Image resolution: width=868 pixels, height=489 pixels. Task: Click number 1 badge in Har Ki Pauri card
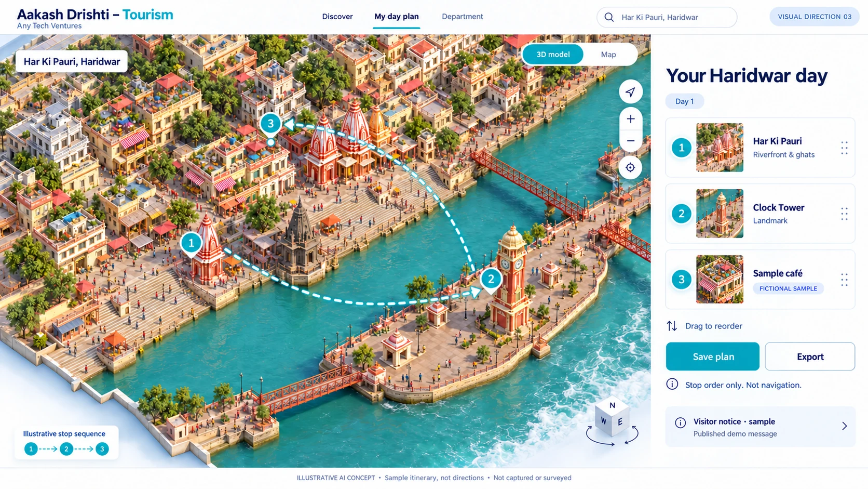681,148
